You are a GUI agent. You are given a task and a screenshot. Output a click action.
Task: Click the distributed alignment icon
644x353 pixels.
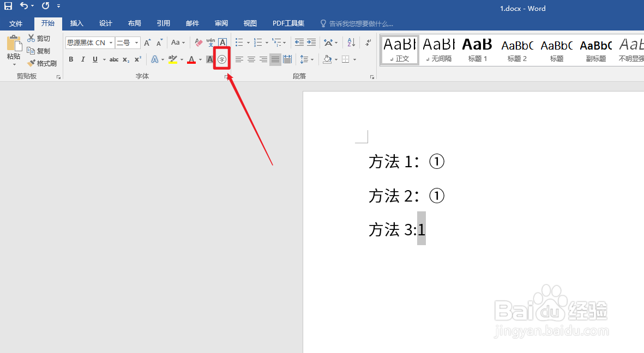[x=287, y=59]
